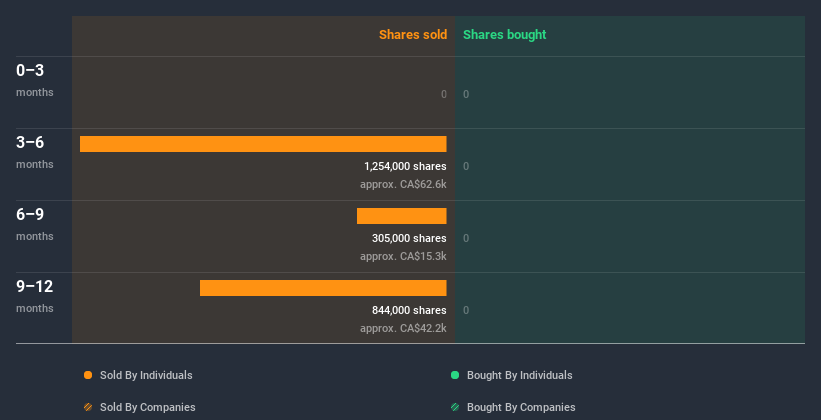Toggle the Bought By Companies legend label
821x420 pixels.
[521, 407]
